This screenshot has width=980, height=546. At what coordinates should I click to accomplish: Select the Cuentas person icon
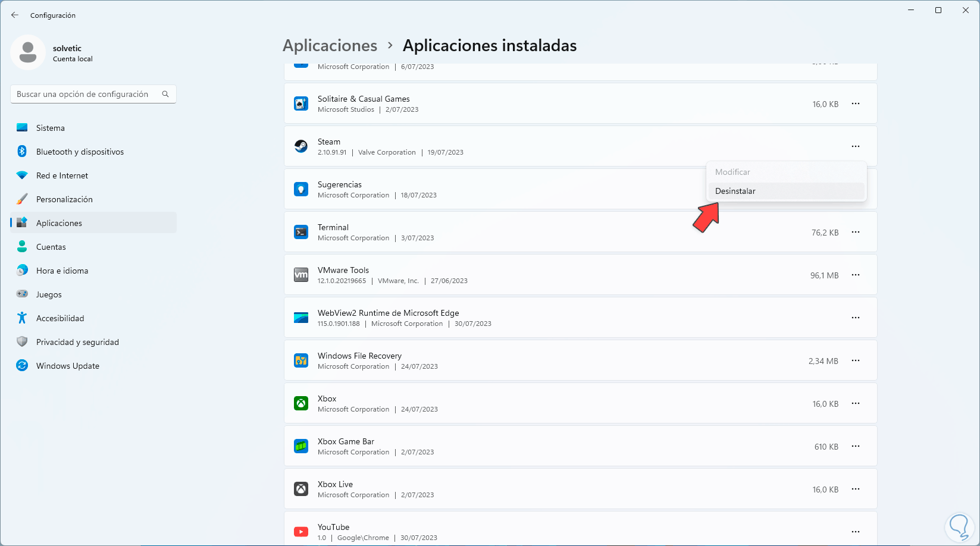pos(22,247)
